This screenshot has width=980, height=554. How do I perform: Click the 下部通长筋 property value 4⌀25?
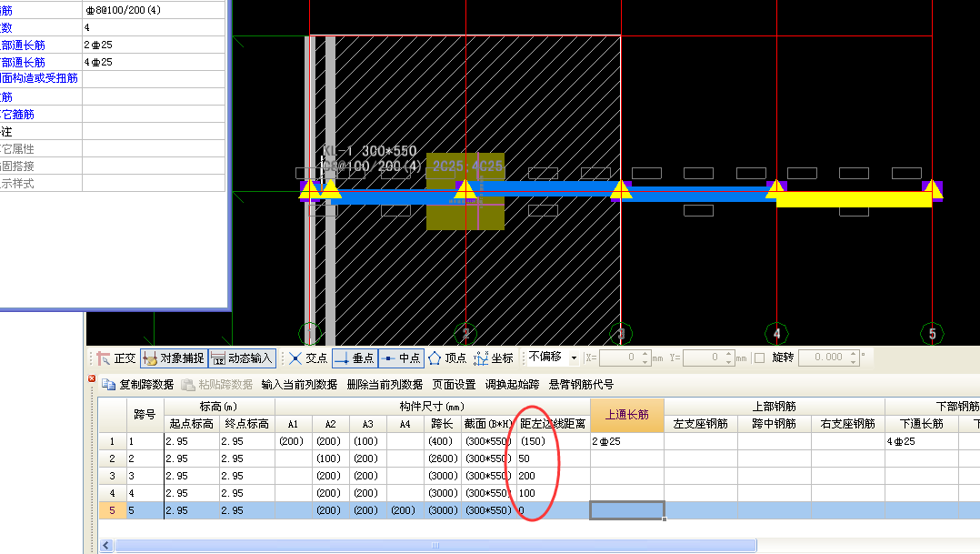pyautogui.click(x=154, y=62)
